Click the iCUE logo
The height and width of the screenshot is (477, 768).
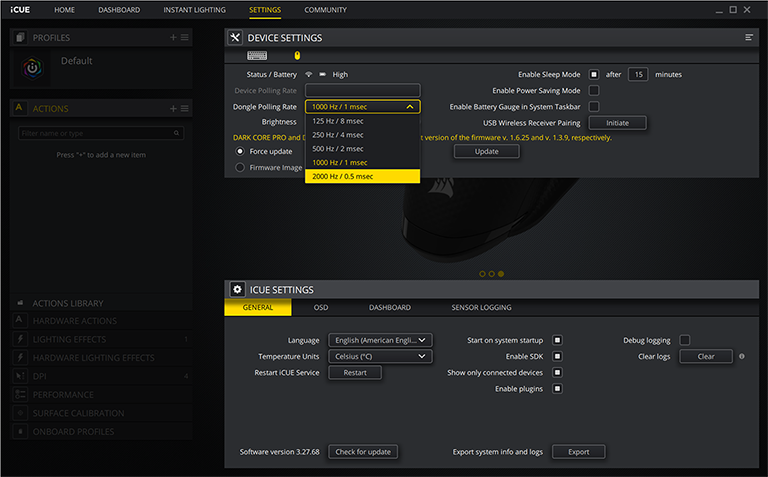20,10
